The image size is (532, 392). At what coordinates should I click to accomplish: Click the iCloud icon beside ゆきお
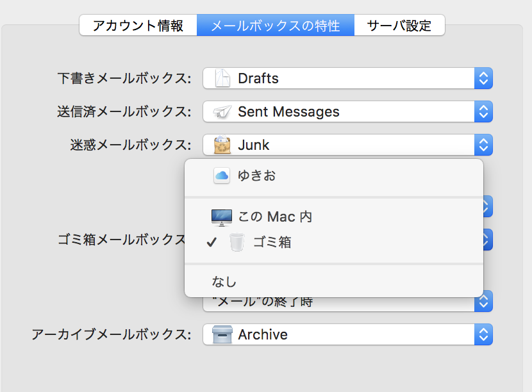tap(221, 176)
